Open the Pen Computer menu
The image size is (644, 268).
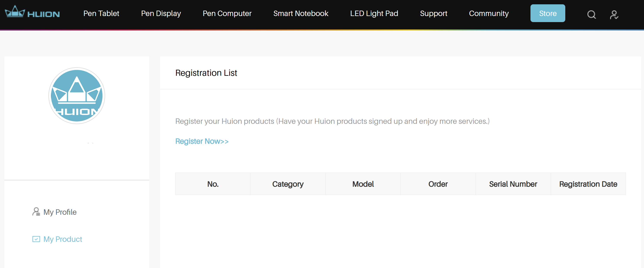(227, 13)
